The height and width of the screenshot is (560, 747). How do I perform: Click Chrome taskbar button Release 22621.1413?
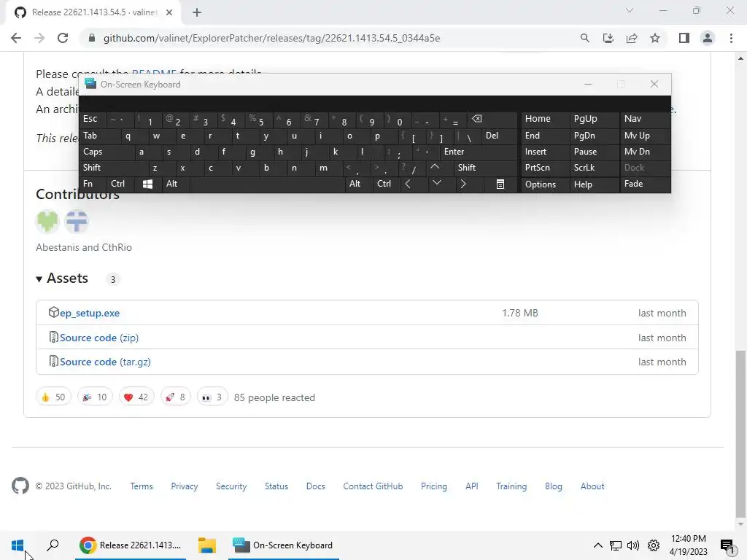pyautogui.click(x=131, y=545)
